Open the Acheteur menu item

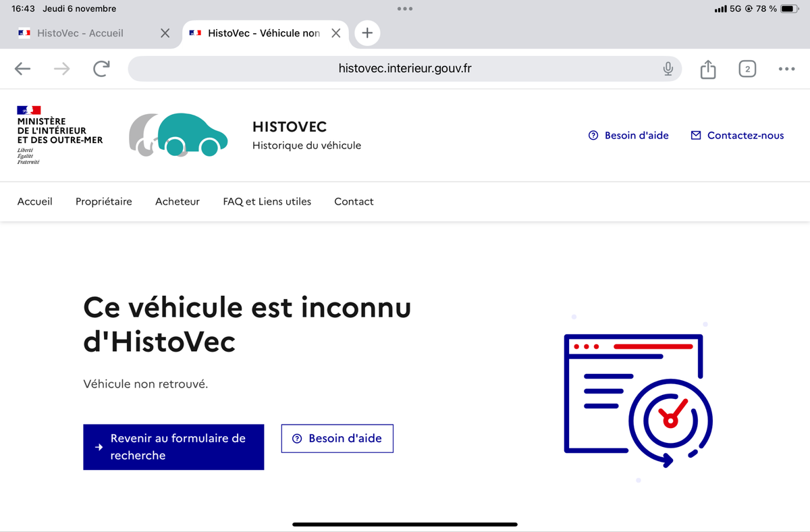point(178,201)
